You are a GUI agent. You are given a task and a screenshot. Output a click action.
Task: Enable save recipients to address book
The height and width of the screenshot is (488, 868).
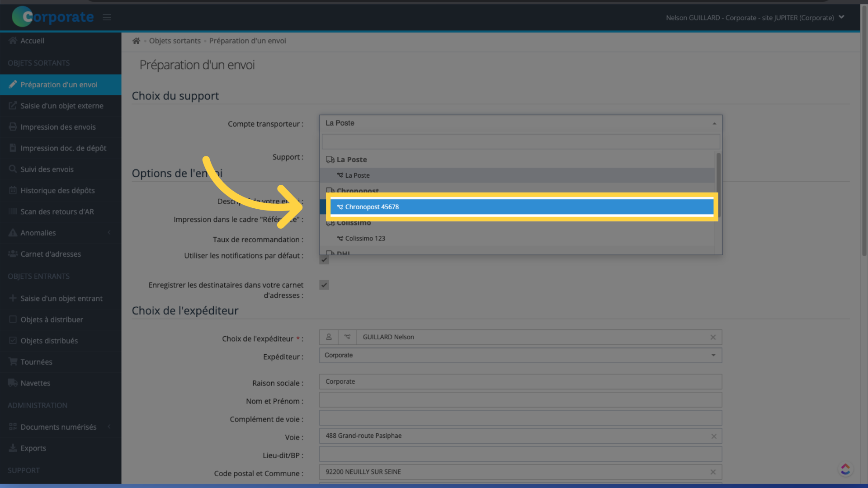point(324,285)
